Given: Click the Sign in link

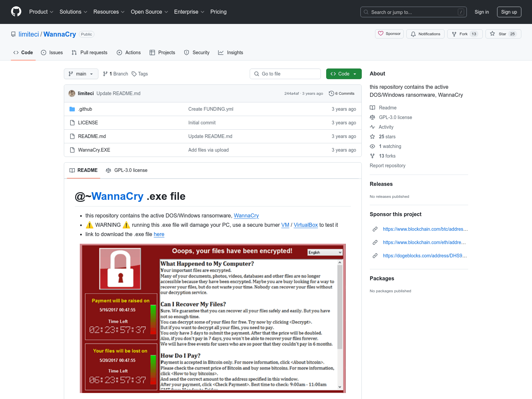Looking at the screenshot, I should pyautogui.click(x=482, y=12).
